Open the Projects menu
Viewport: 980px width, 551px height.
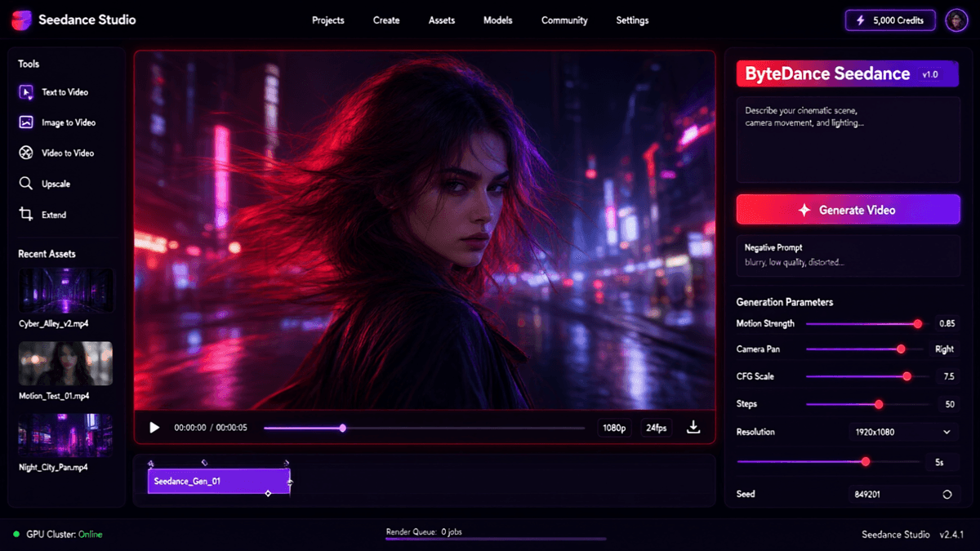[328, 20]
